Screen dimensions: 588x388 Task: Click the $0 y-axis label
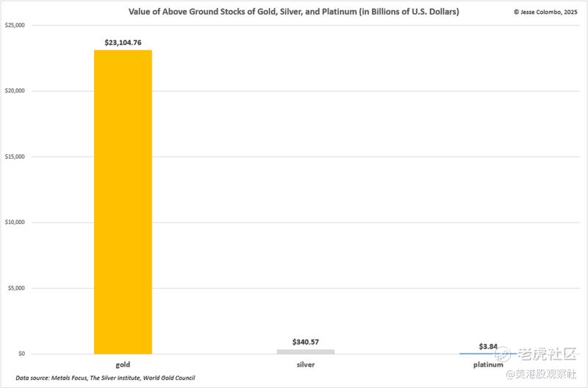[x=22, y=354]
